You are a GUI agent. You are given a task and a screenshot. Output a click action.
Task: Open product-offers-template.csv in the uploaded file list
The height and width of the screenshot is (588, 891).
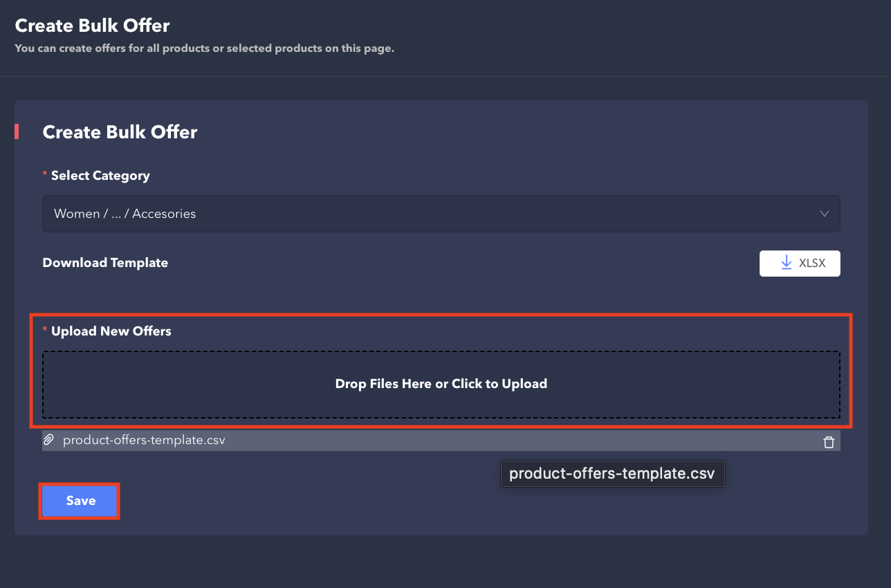point(144,440)
